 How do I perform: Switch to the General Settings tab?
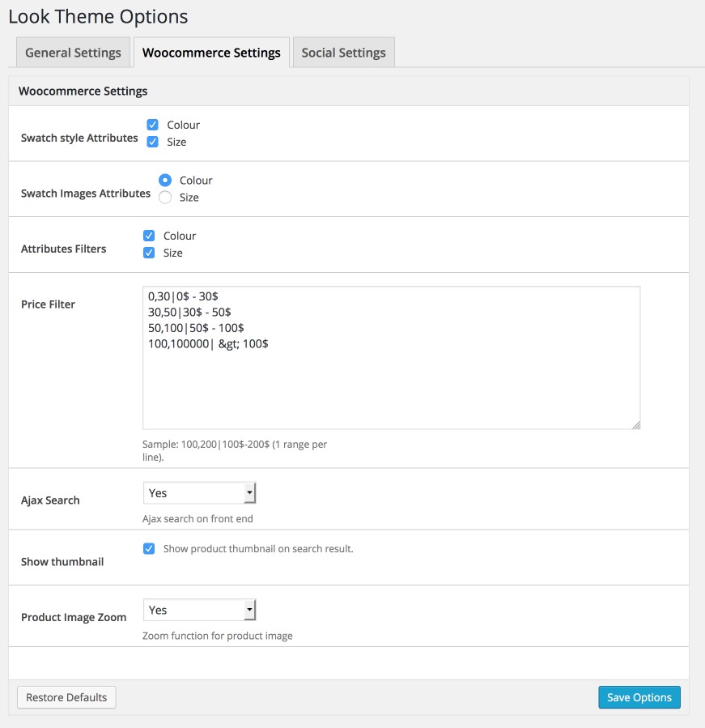[73, 53]
